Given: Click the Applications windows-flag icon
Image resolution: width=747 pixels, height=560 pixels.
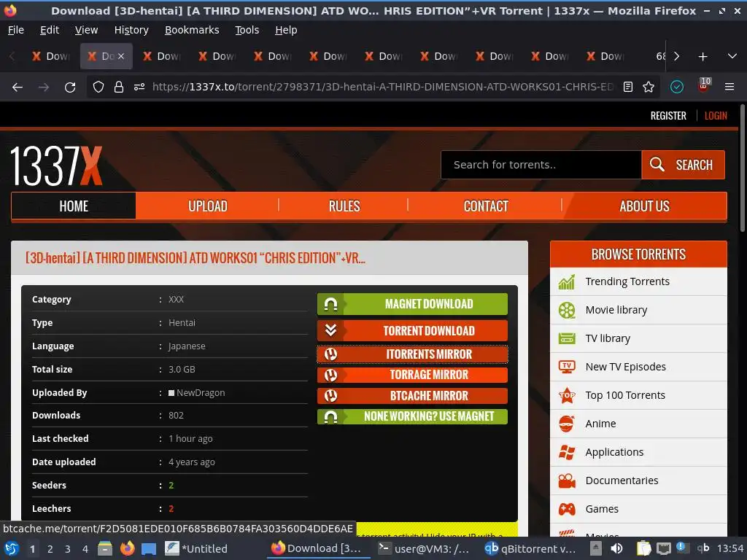Looking at the screenshot, I should click(x=567, y=452).
